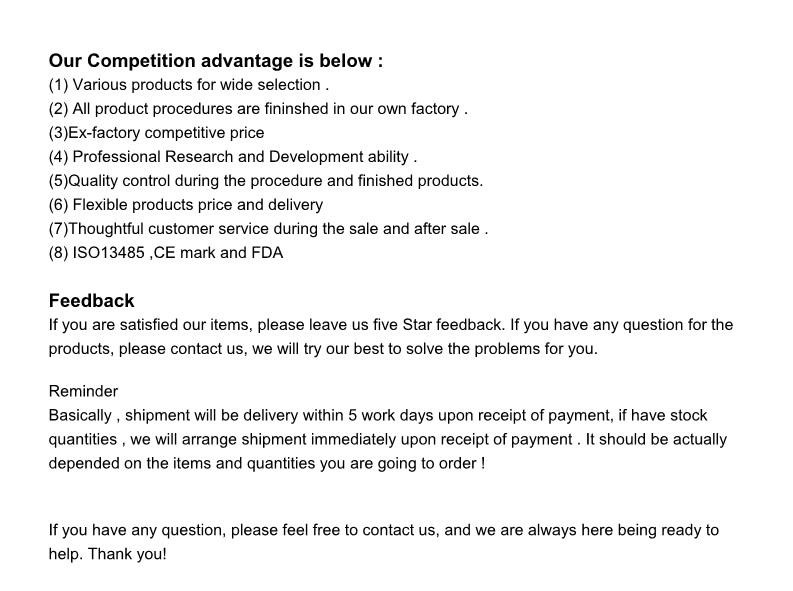793x591 pixels.
Task: Click the "Flexible products price and delivery" line
Action: (x=186, y=205)
